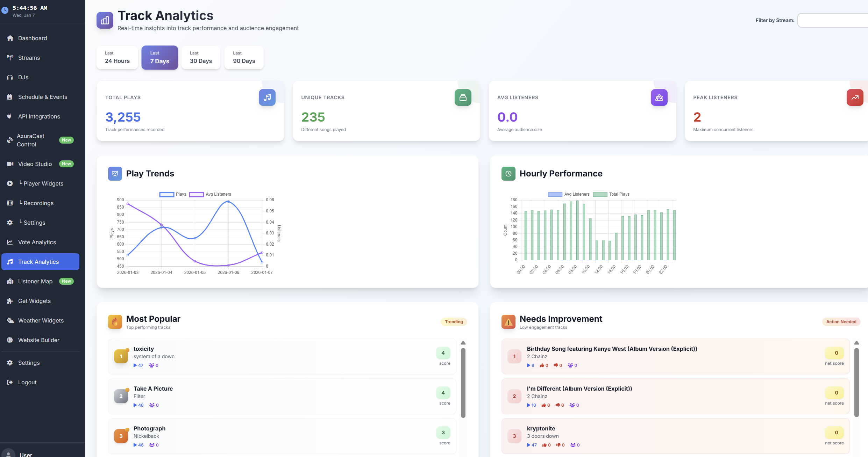
Task: Open the Filter by Stream dropdown
Action: click(832, 20)
